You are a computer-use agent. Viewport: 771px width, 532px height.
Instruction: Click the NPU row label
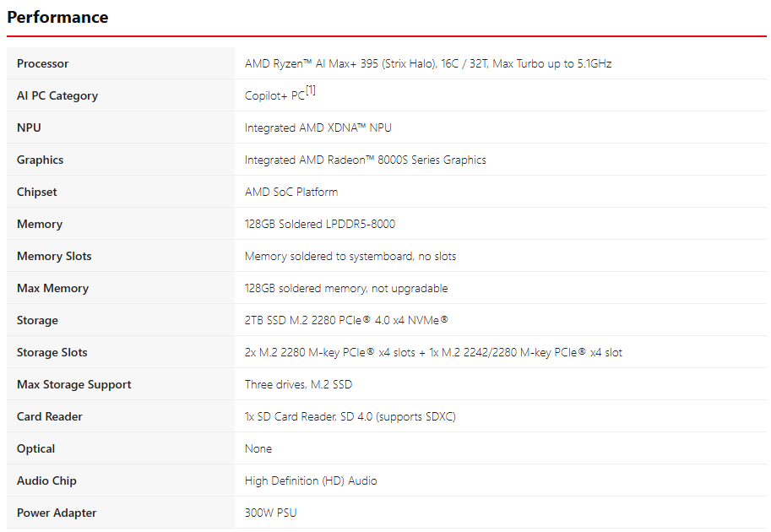29,128
